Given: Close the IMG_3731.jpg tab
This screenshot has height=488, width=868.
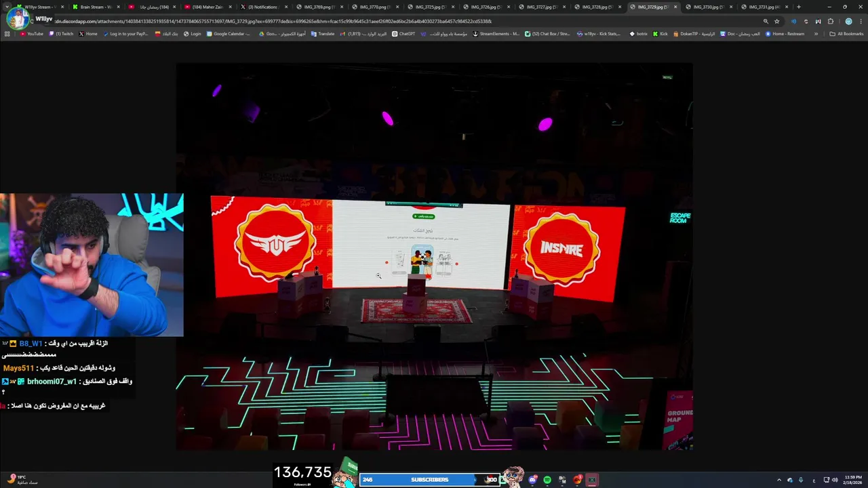Looking at the screenshot, I should click(x=787, y=7).
